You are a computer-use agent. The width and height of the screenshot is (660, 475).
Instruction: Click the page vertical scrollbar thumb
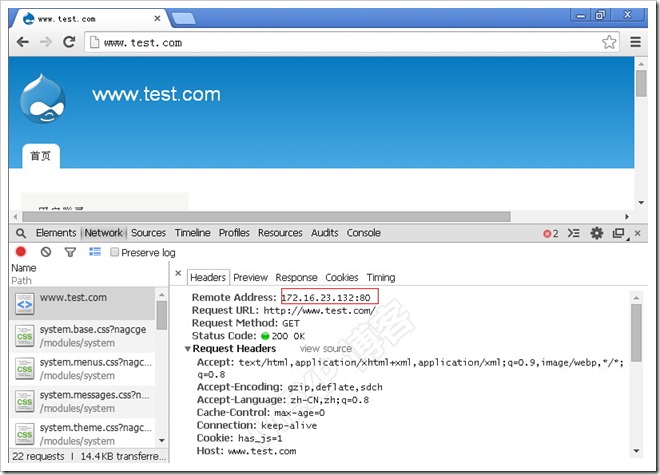tap(641, 83)
